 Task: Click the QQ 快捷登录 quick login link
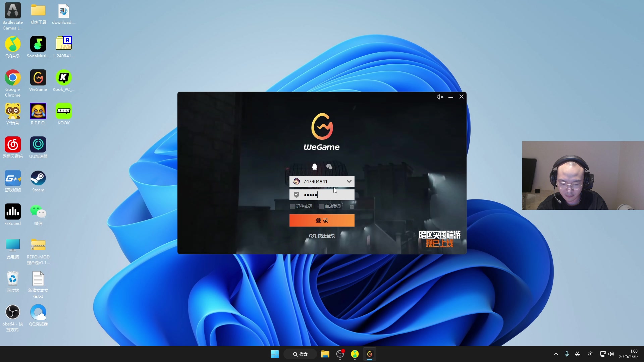(322, 236)
